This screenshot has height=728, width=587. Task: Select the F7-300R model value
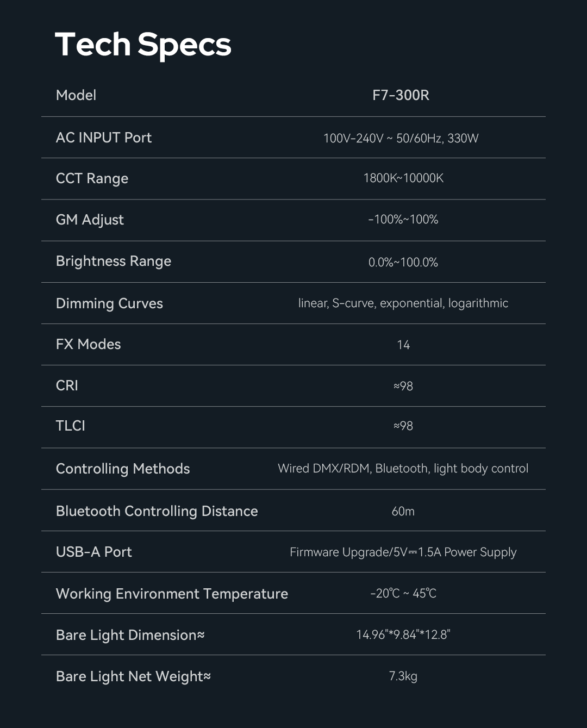click(x=401, y=95)
